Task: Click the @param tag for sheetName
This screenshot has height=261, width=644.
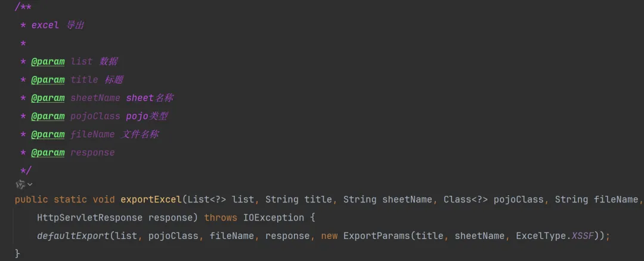Action: [x=48, y=98]
